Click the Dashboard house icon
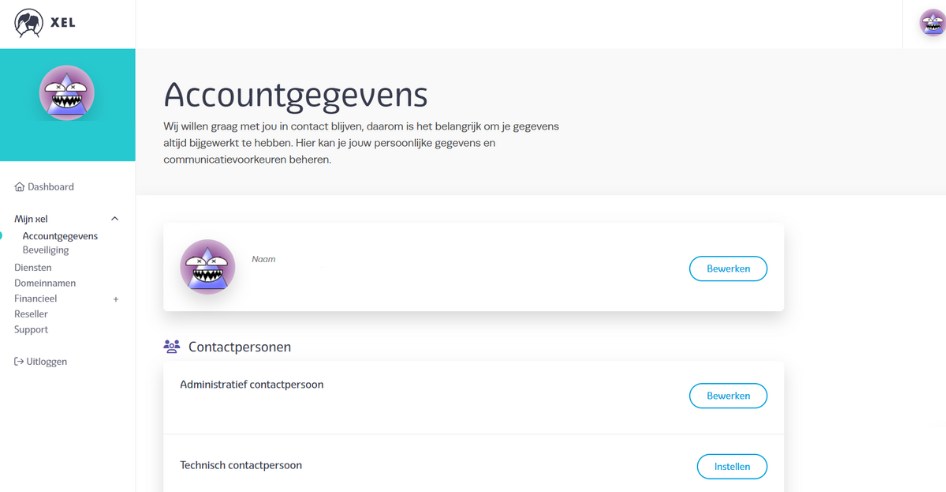This screenshot has width=946, height=492. tap(19, 187)
